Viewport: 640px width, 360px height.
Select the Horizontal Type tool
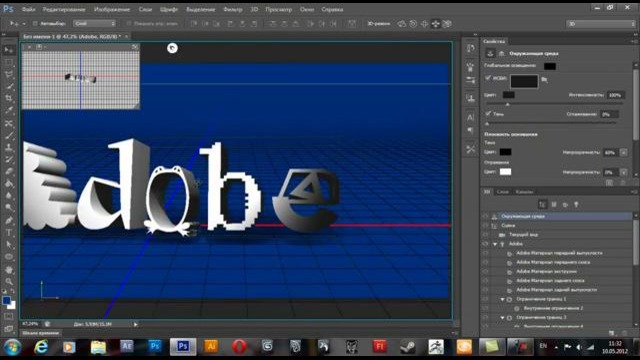[9, 233]
